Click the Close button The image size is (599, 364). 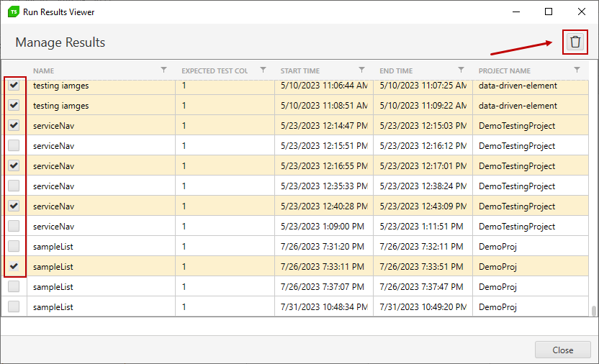click(563, 350)
